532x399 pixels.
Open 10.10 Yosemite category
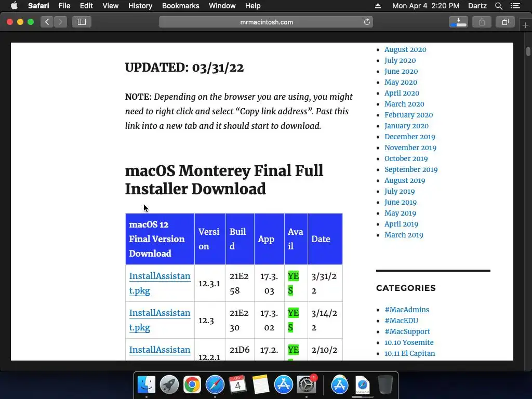(x=409, y=342)
